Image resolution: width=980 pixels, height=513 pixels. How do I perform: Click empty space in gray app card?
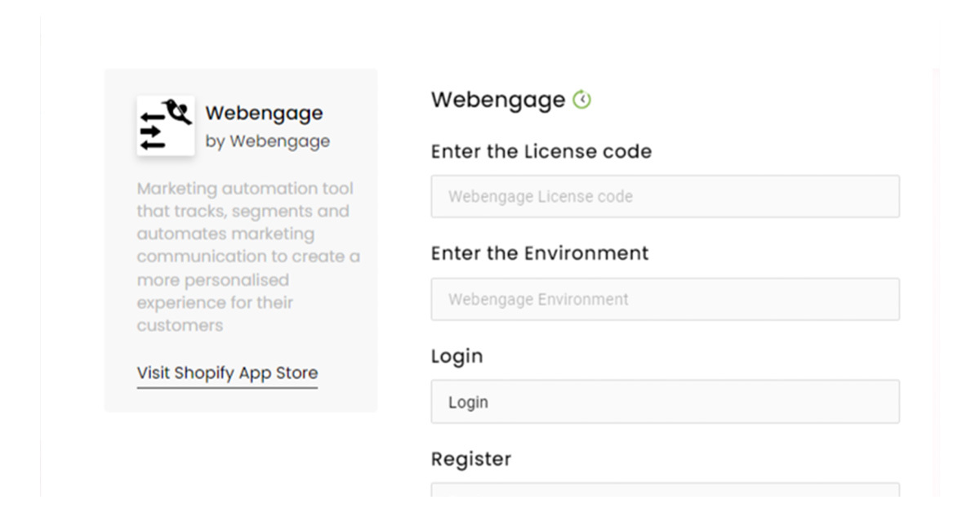coord(343,384)
